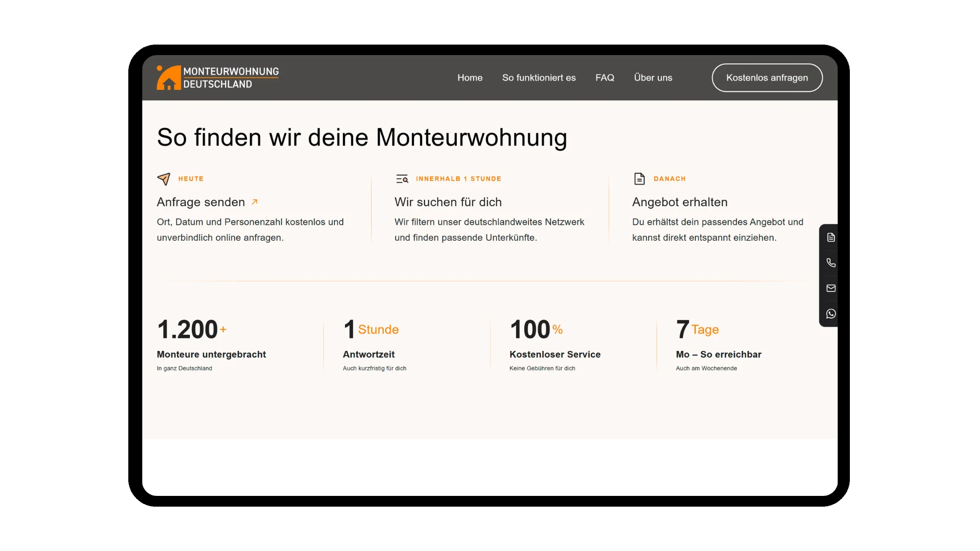
Task: Click the Keine Gebühren für dich caption
Action: pyautogui.click(x=542, y=368)
